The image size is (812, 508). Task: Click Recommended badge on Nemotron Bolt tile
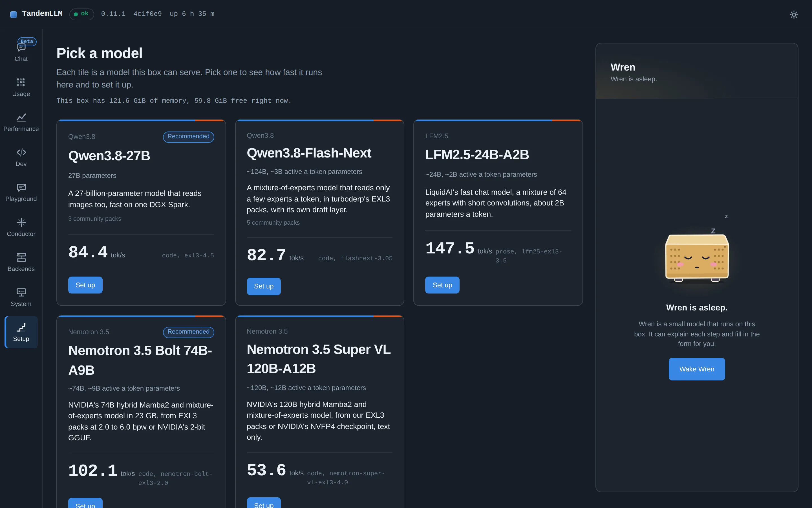pyautogui.click(x=189, y=332)
